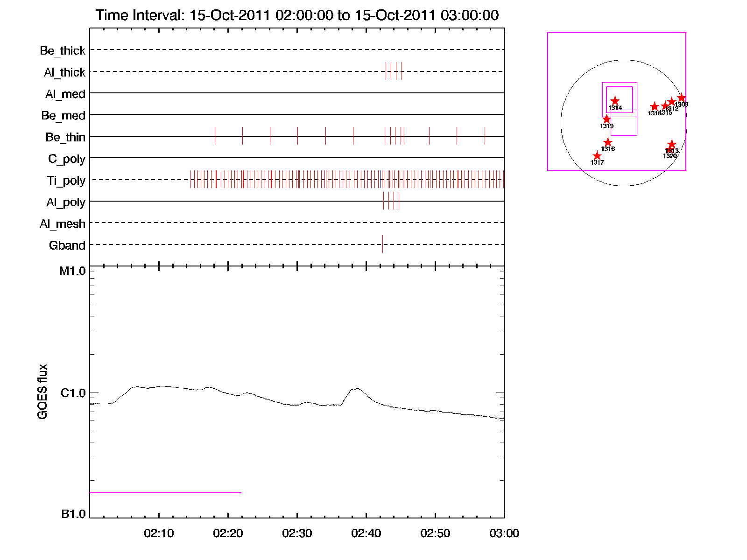Viewport: 747px width, 560px height.
Task: Click the star marker for region 1309
Action: coord(682,98)
